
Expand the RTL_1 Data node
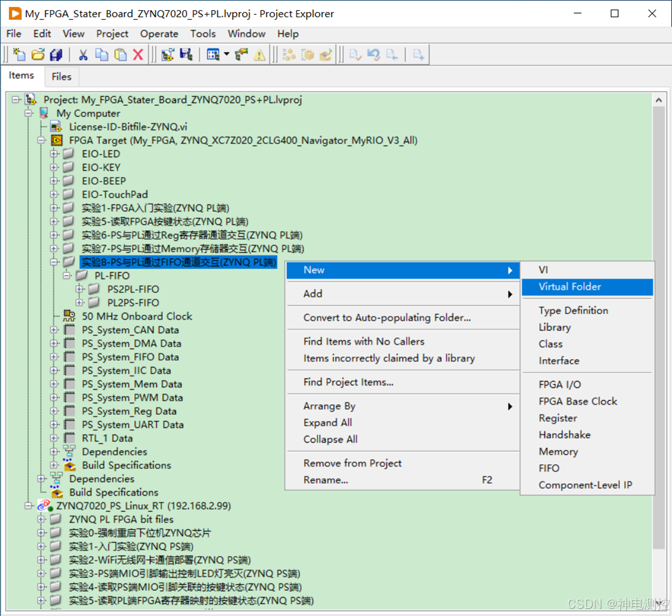click(x=54, y=438)
